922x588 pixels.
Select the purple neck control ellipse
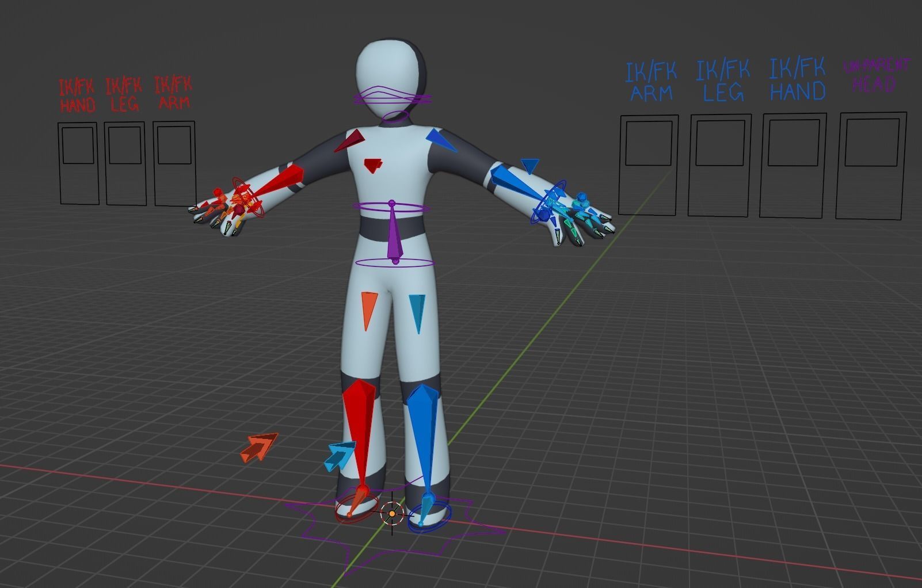click(x=395, y=117)
